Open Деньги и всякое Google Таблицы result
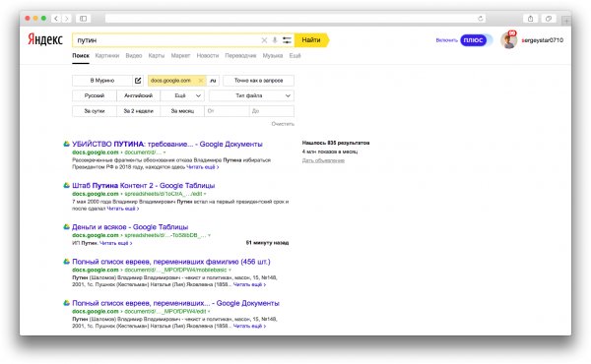The width and height of the screenshot is (591, 364). [x=130, y=226]
